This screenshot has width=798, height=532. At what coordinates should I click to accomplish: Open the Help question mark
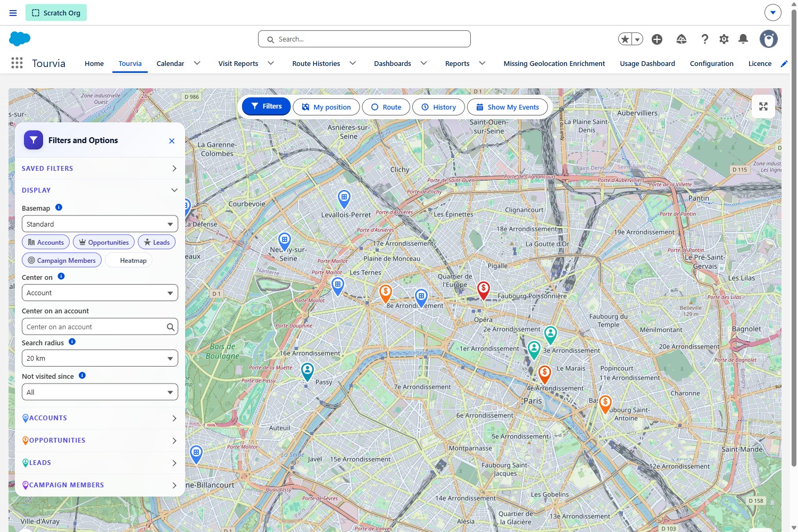pyautogui.click(x=705, y=39)
